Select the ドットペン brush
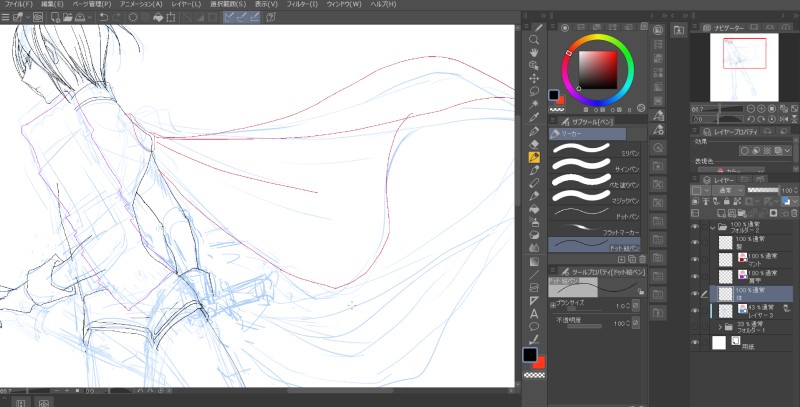This screenshot has width=800, height=407. [x=594, y=212]
